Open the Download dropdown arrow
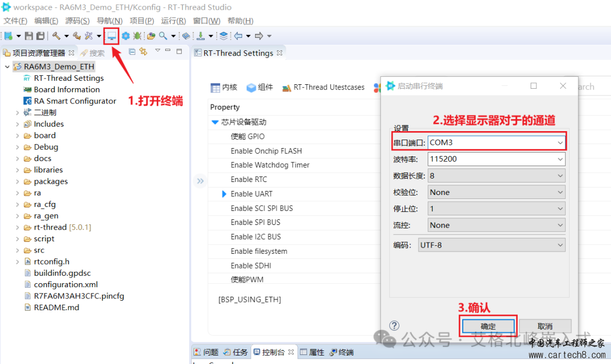Viewport: 611px width, 364px height. click(210, 36)
